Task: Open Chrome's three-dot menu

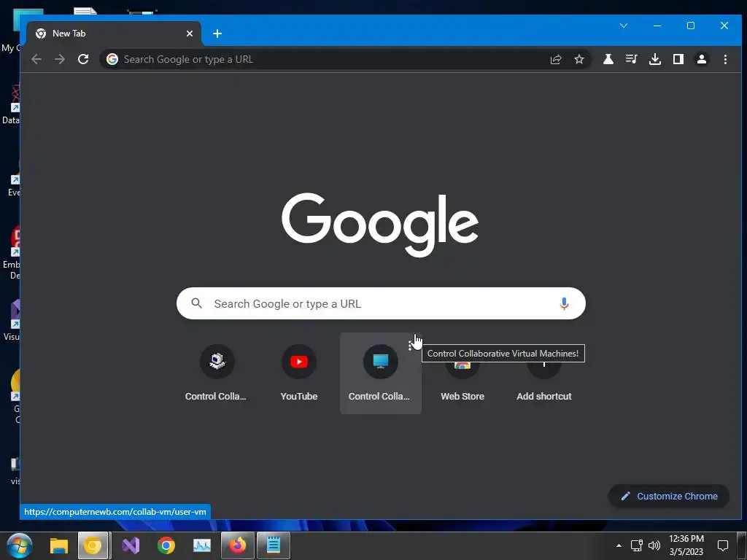Action: (725, 59)
